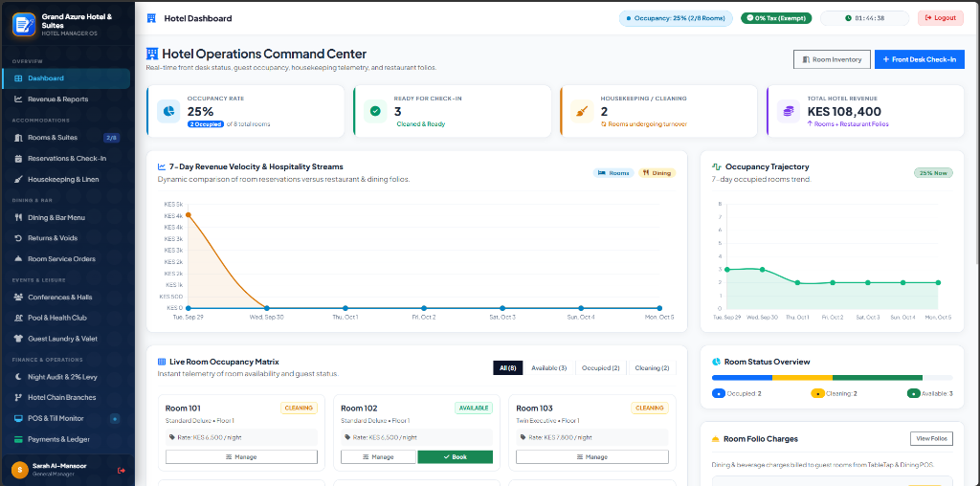The image size is (980, 486).
Task: Filter rooms by Available (3)
Action: pos(548,368)
